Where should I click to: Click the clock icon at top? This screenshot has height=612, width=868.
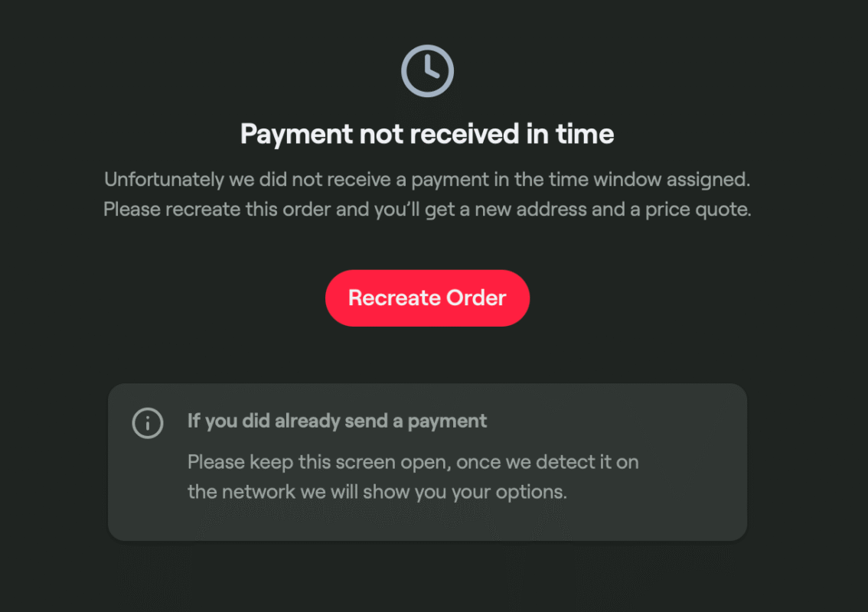[x=427, y=71]
